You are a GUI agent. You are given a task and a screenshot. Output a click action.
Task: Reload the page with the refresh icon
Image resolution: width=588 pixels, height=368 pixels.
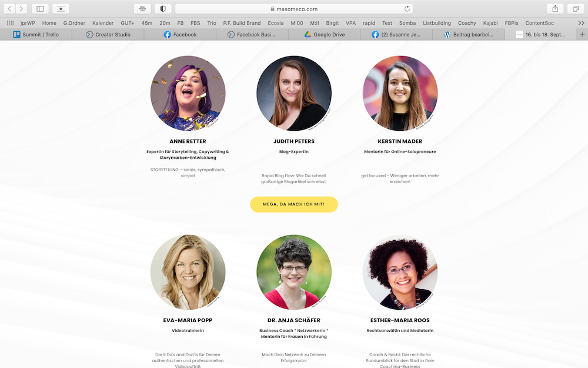(407, 9)
